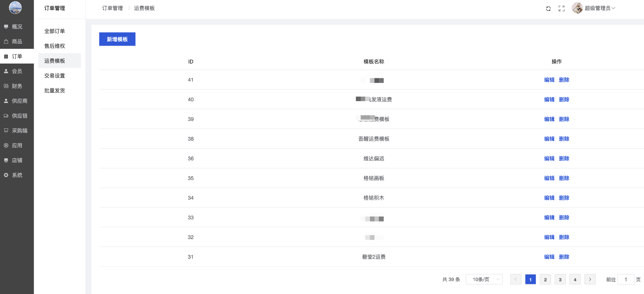Click the page jump input field

tap(626, 279)
